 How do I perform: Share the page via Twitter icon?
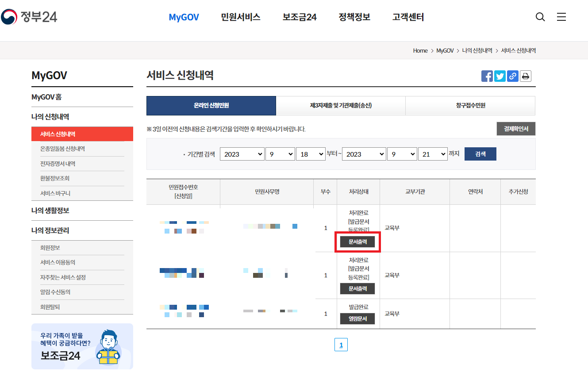500,76
